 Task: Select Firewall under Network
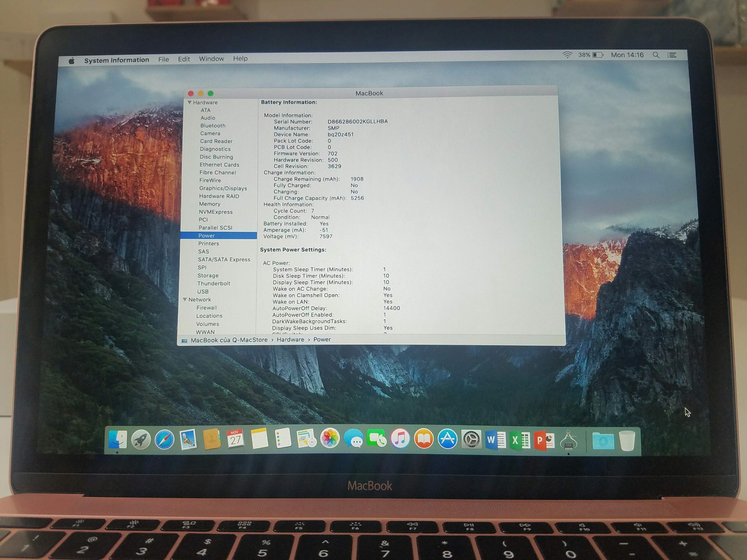[207, 308]
